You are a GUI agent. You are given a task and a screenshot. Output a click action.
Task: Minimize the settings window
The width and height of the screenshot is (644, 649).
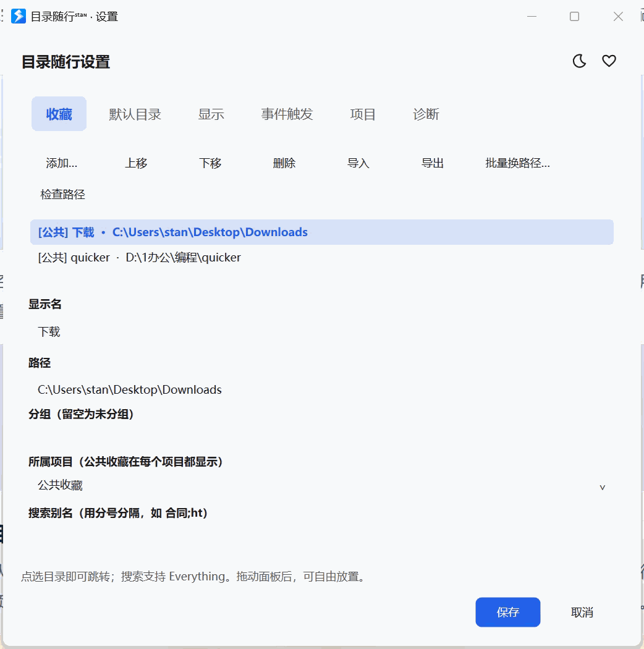(532, 17)
